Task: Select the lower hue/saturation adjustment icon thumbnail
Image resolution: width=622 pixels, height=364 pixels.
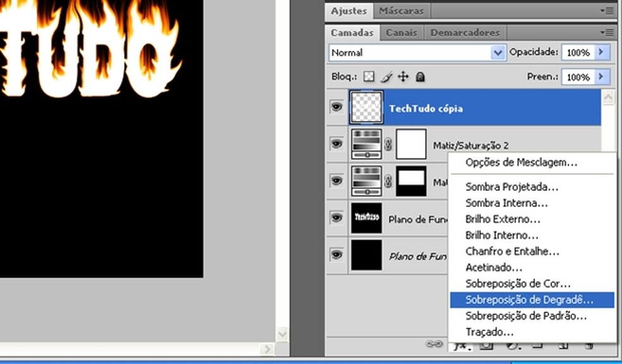Action: click(367, 181)
